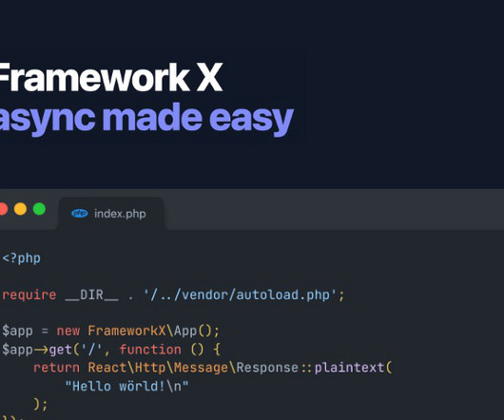Image resolution: width=504 pixels, height=420 pixels.
Task: Click 'React\Http\Message' namespace text
Action: click(158, 368)
